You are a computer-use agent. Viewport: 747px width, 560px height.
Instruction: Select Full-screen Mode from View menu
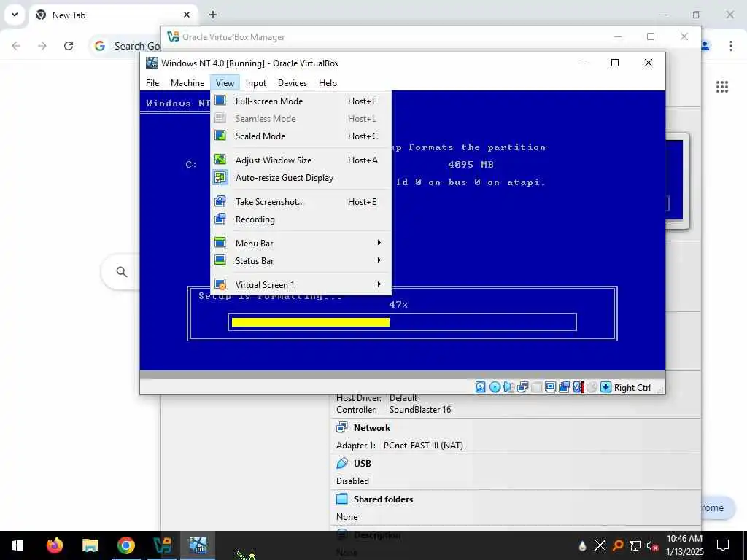tap(301, 101)
